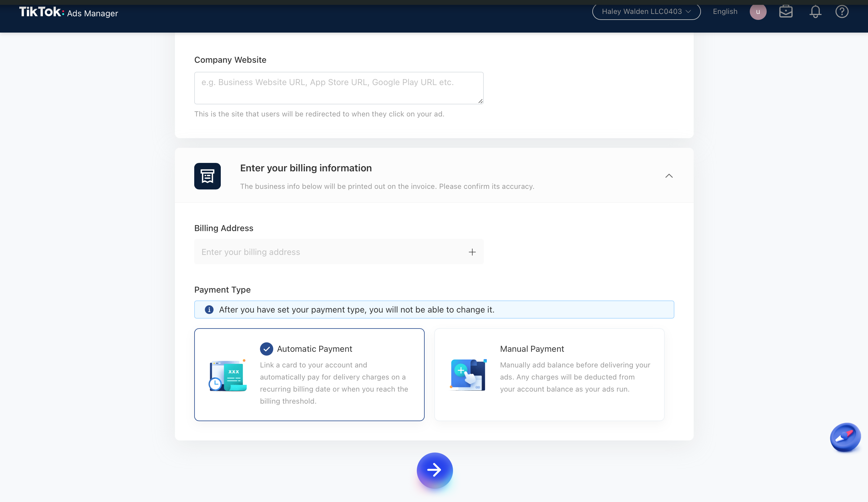The image size is (868, 502).
Task: Click the Manual Payment illustration
Action: tap(468, 375)
